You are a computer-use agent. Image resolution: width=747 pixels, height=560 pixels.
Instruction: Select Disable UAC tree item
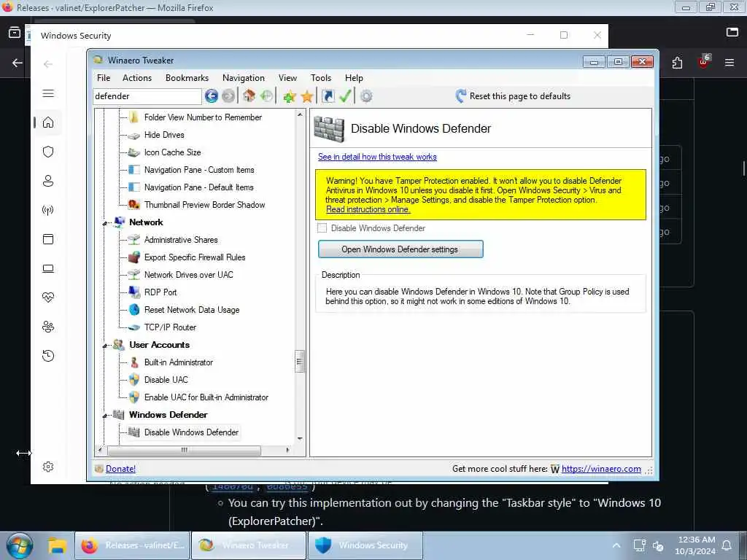point(166,380)
